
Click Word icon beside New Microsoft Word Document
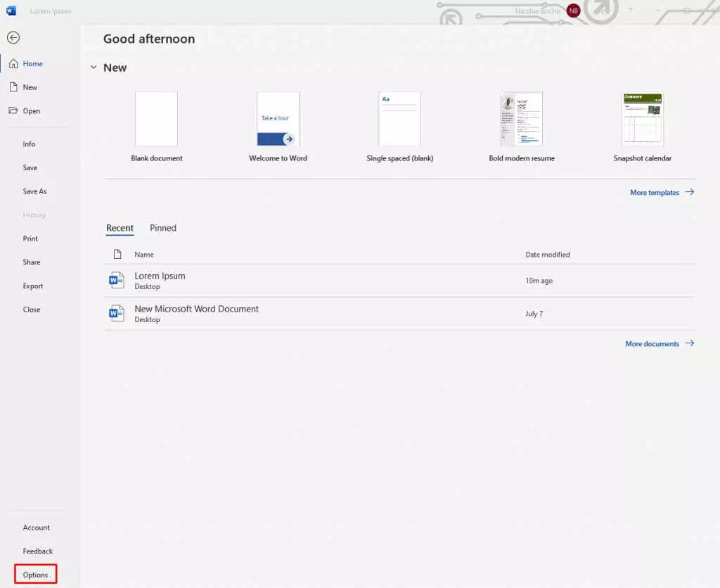pyautogui.click(x=117, y=313)
